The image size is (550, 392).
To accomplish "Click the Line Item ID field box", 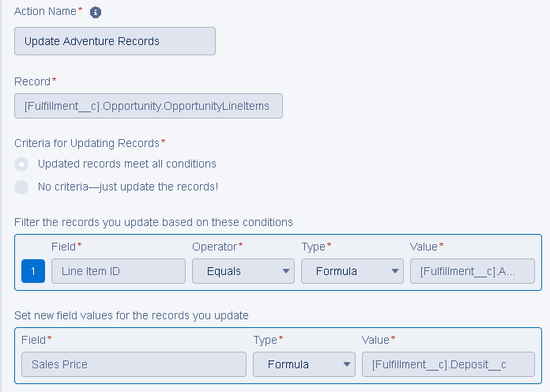I will (x=118, y=271).
